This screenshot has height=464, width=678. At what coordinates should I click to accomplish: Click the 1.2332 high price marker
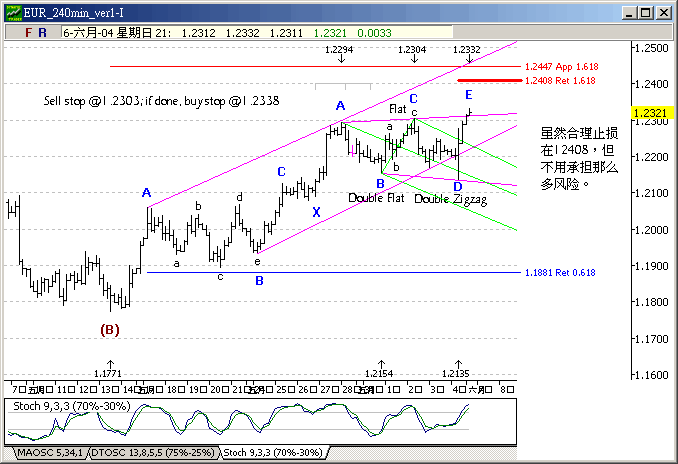point(467,50)
